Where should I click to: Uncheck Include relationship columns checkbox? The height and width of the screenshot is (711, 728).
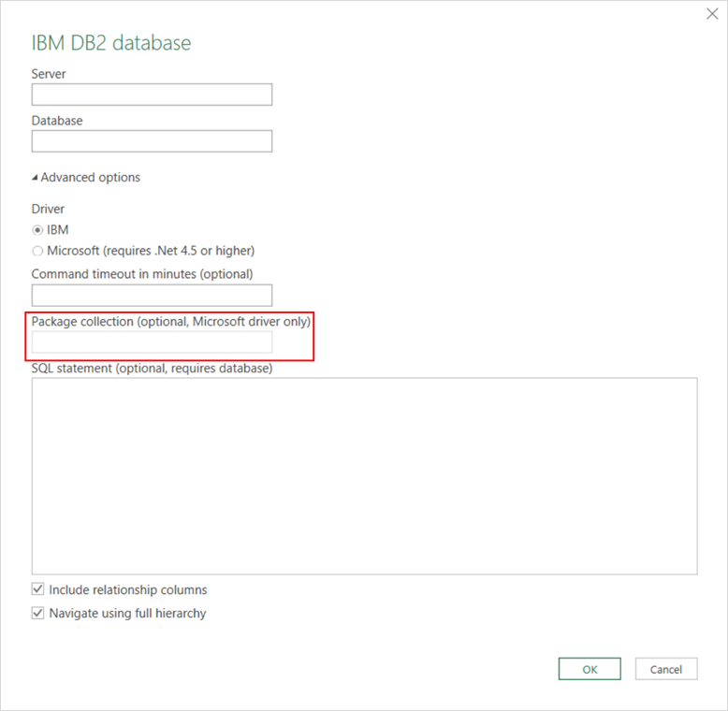tap(38, 589)
